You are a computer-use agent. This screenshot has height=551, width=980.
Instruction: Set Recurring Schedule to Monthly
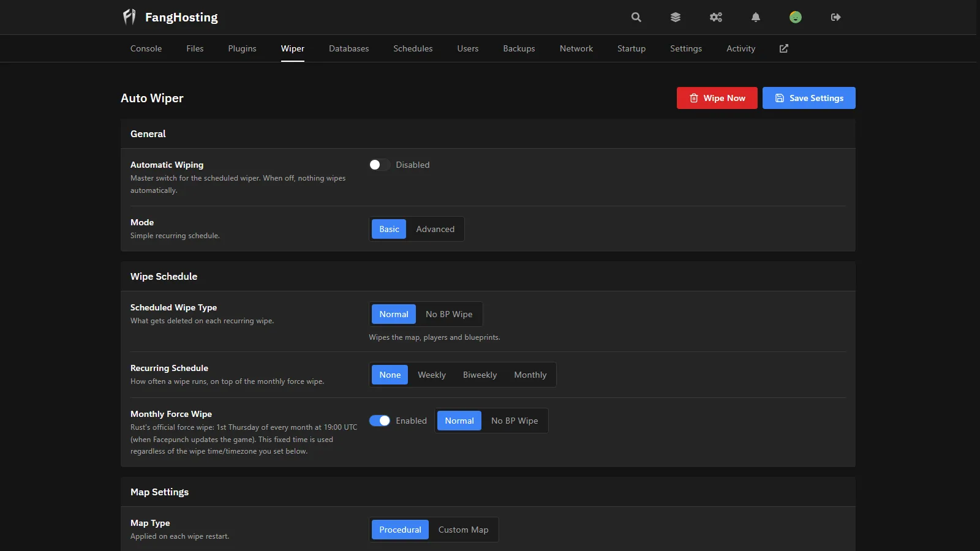coord(530,375)
